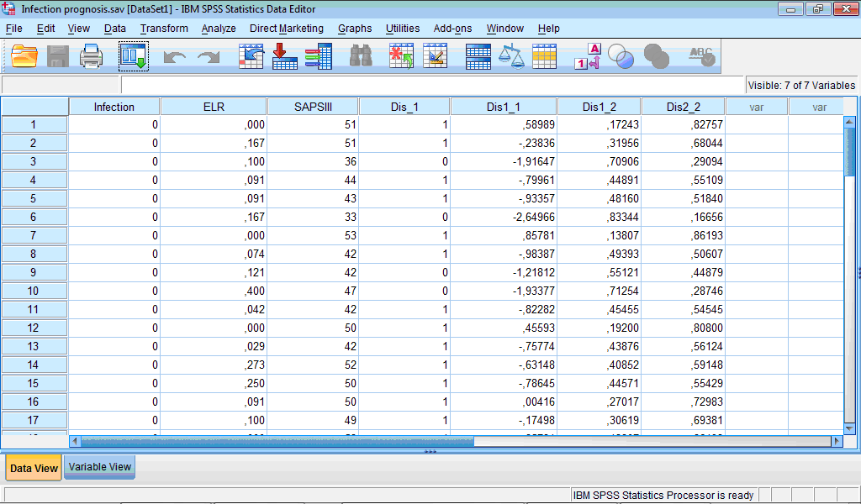Go to variable tool
Viewport: 861px width, 504px height.
pos(284,56)
